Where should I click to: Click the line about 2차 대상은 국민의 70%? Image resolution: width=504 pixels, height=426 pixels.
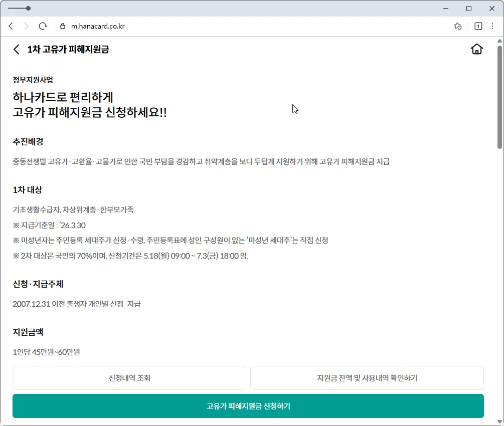(x=130, y=256)
